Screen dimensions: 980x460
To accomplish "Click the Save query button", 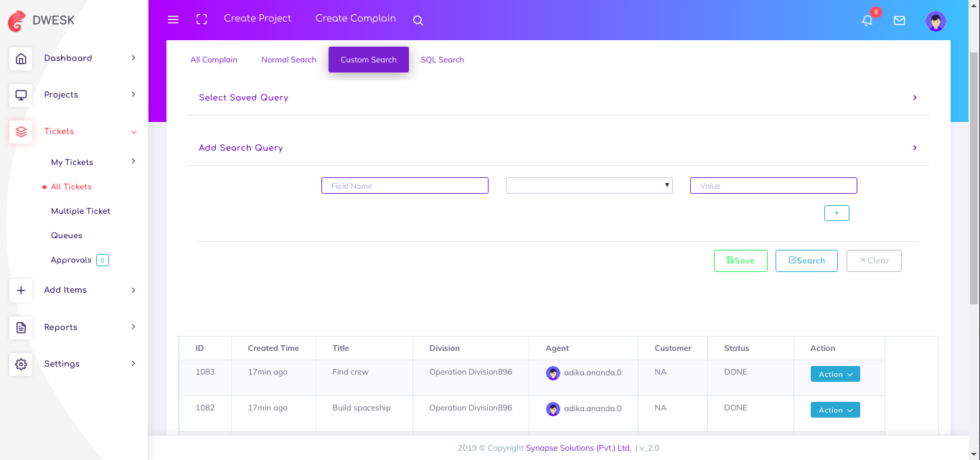I will pyautogui.click(x=740, y=260).
